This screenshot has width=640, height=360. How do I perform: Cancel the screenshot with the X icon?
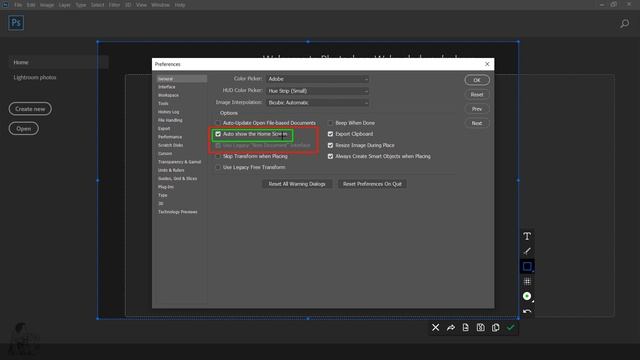pyautogui.click(x=436, y=328)
